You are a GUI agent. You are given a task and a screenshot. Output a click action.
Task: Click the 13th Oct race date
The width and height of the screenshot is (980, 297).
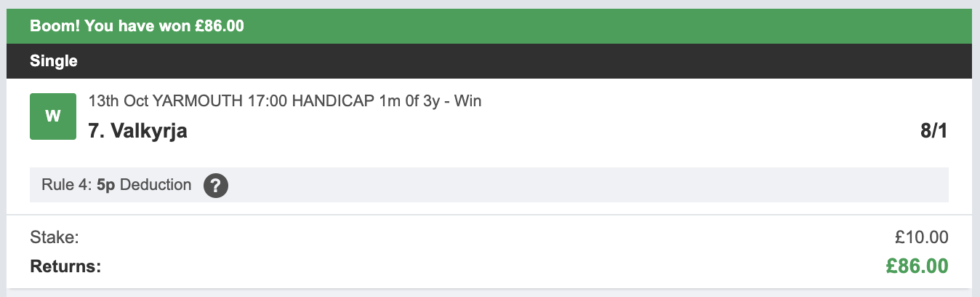click(x=110, y=101)
